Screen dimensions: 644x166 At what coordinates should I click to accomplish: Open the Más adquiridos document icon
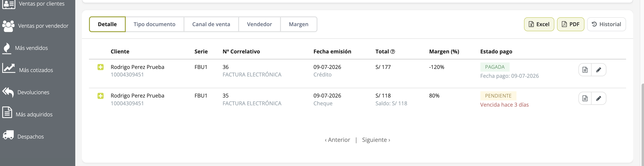coord(7,112)
